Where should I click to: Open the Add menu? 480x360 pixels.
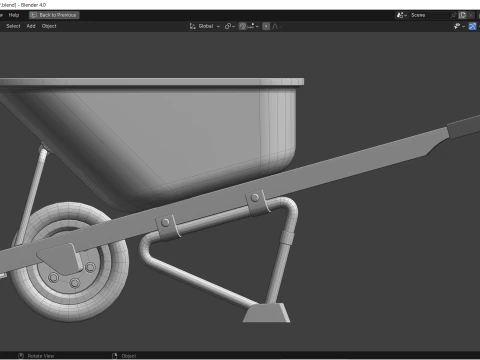click(x=31, y=26)
